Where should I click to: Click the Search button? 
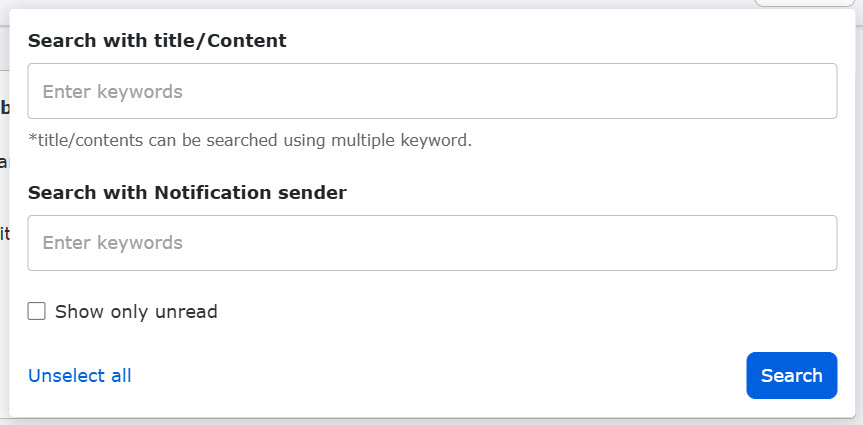791,376
